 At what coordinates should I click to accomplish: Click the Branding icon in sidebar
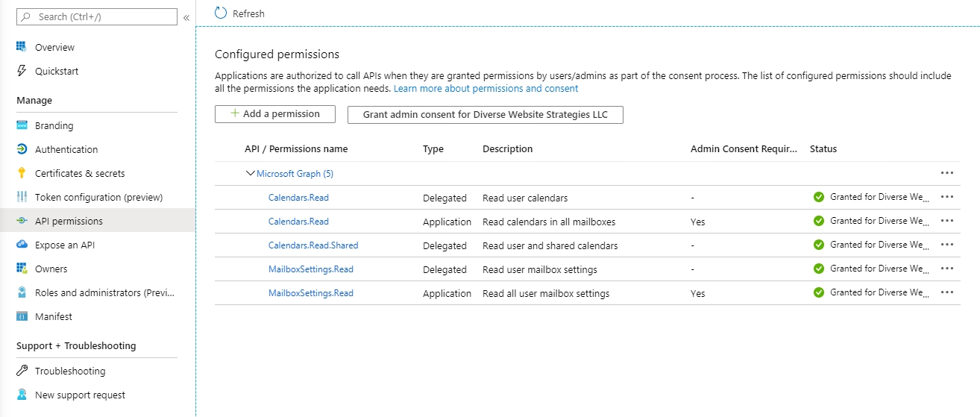22,125
